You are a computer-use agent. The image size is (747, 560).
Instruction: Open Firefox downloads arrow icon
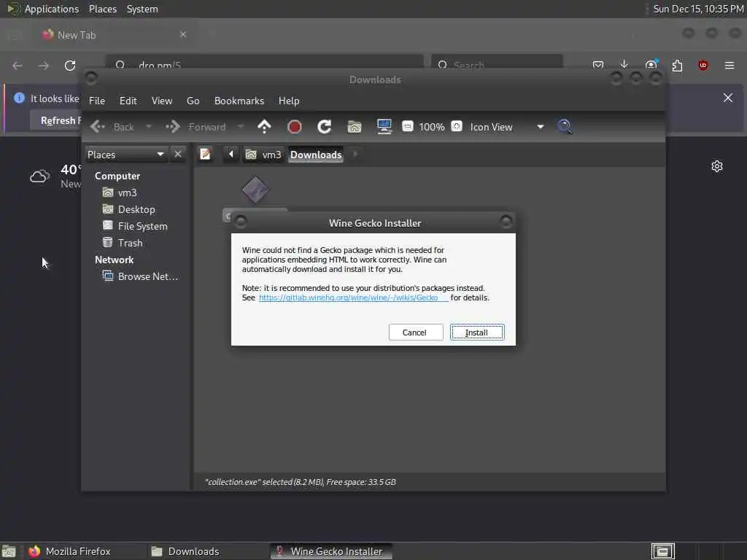(624, 65)
